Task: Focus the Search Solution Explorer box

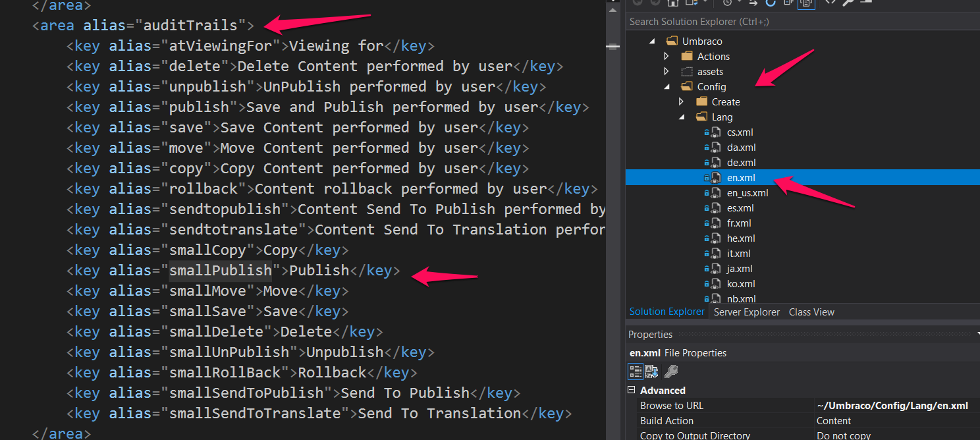Action: [x=802, y=22]
